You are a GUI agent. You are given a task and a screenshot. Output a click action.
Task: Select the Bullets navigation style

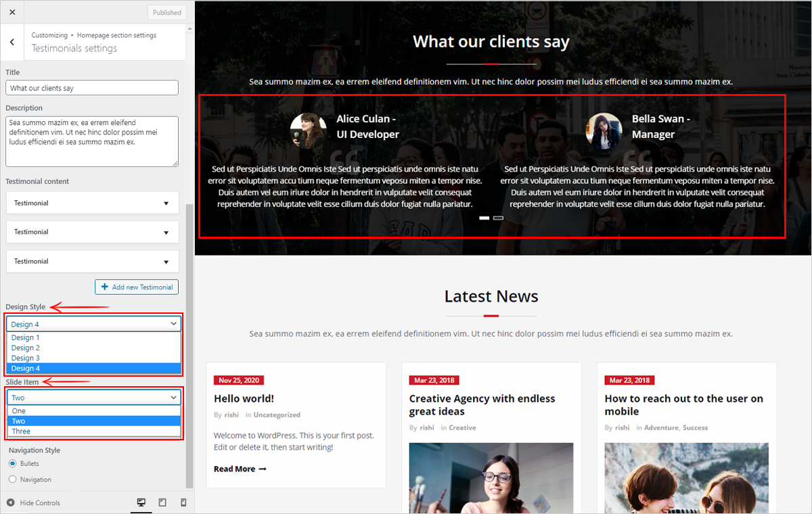13,464
